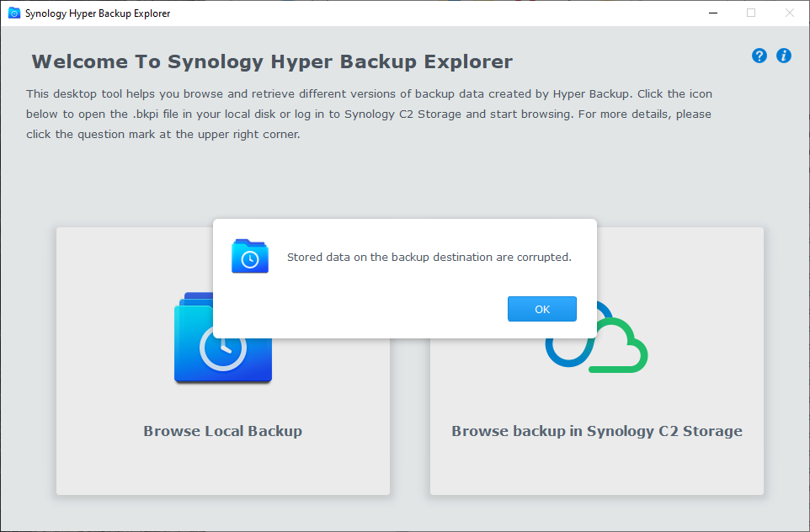Click the Browse backup in Synology C2 Storage label
Viewport: 810px width, 532px height.
(x=597, y=431)
